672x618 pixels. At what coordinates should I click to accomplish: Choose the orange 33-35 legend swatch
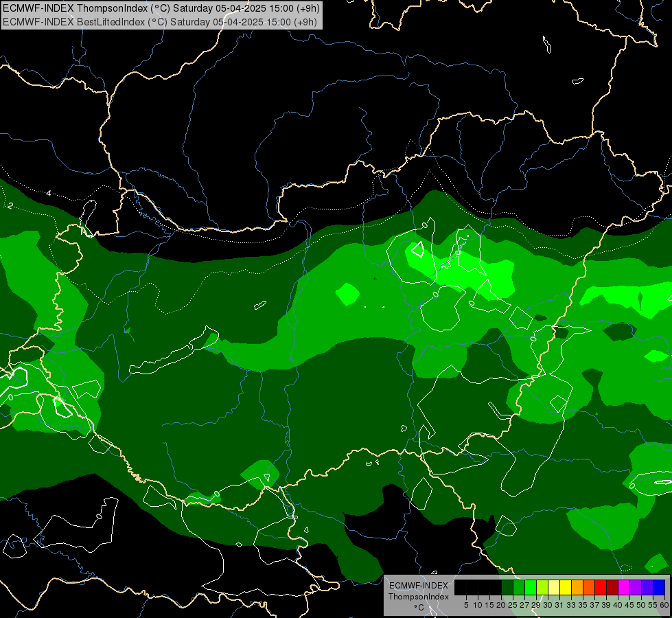(577, 587)
